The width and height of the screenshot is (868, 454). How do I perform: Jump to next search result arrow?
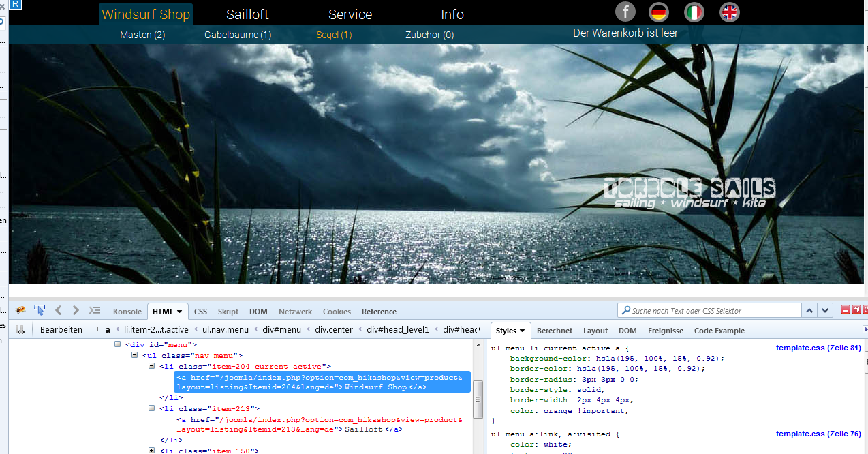tap(826, 310)
